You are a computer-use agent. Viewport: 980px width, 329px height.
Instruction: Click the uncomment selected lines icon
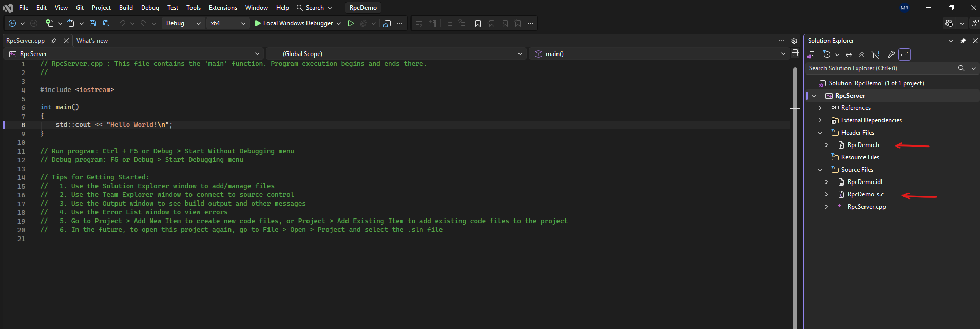pyautogui.click(x=433, y=23)
